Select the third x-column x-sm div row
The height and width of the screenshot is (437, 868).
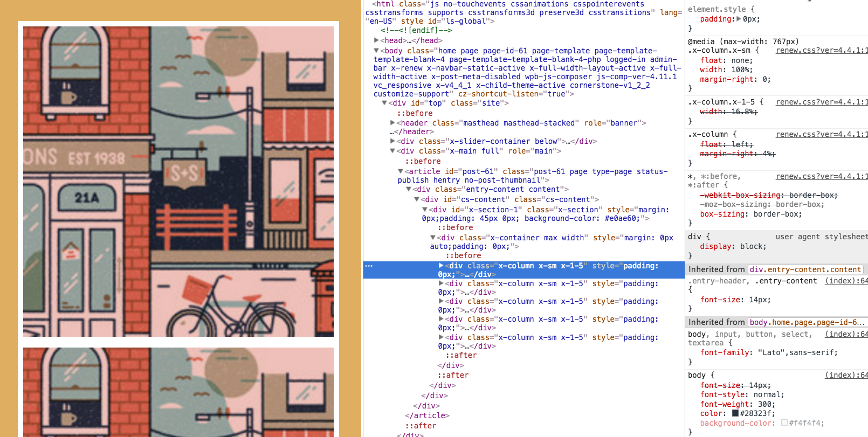click(523, 306)
